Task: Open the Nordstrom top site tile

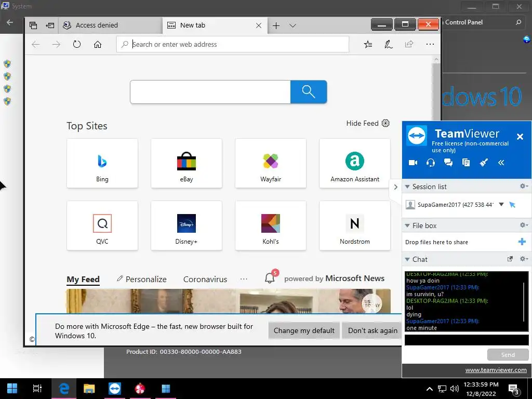Action: 355,225
